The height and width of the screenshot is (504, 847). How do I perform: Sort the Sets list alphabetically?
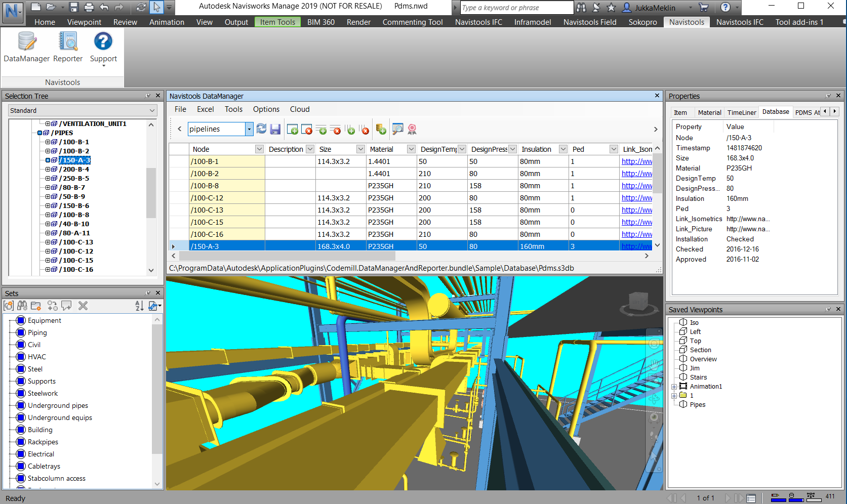coord(139,306)
